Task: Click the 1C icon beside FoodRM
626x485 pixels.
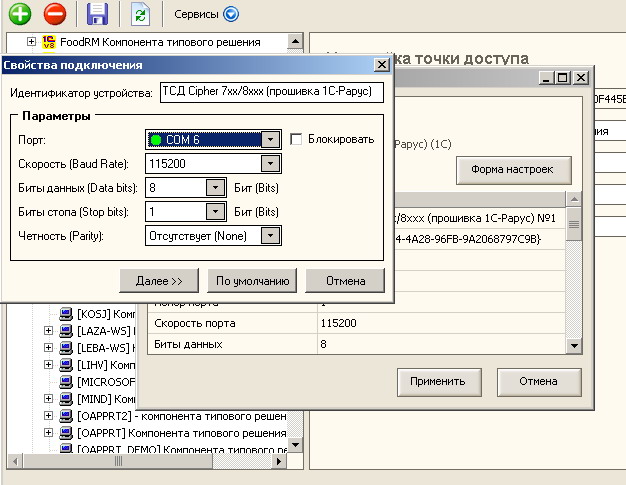Action: (47, 42)
